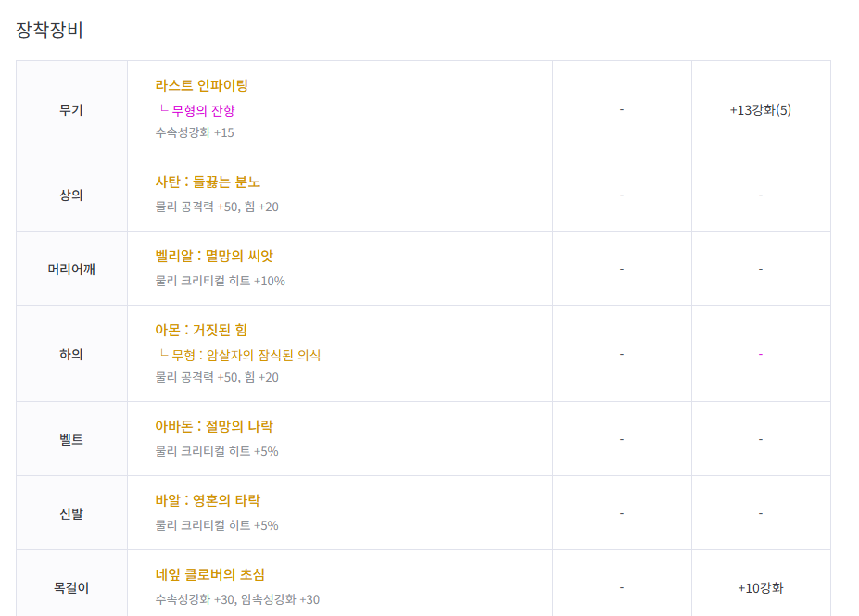Open the 아몬 : 거짓된 힘 item
This screenshot has width=859, height=616.
pos(201,330)
